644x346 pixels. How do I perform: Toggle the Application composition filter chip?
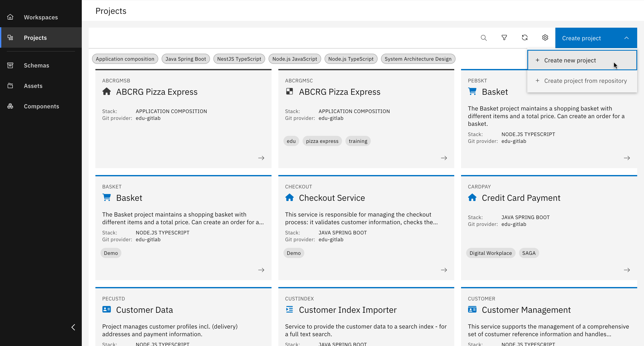[x=125, y=59]
